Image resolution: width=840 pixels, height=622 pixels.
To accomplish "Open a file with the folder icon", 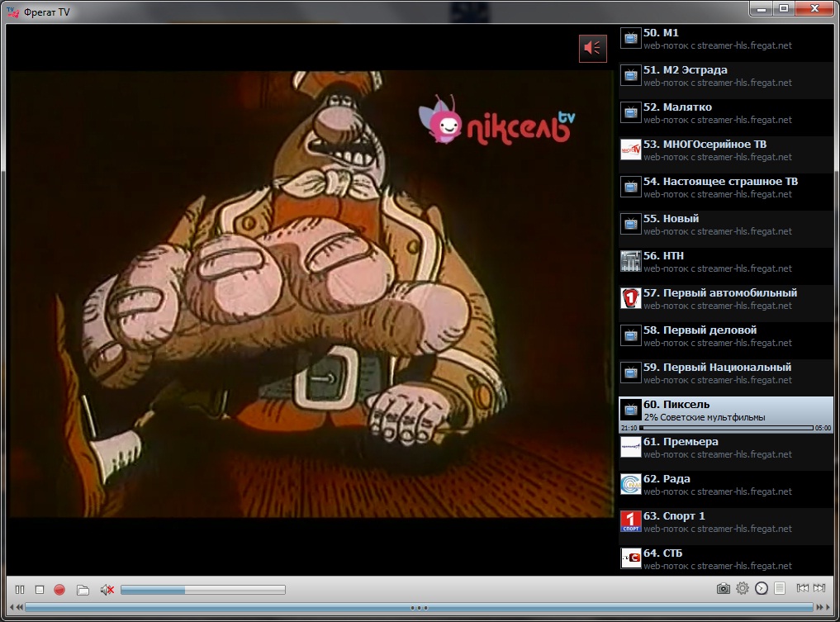I will tap(83, 590).
